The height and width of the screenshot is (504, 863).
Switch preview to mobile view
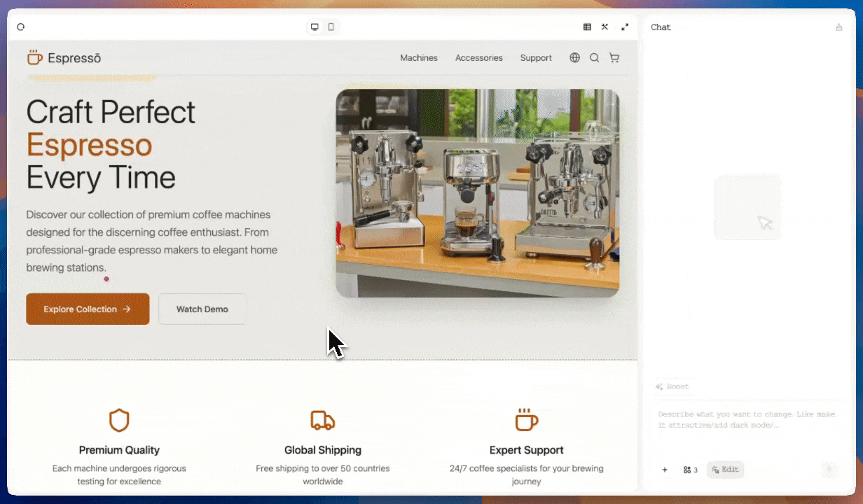click(331, 27)
